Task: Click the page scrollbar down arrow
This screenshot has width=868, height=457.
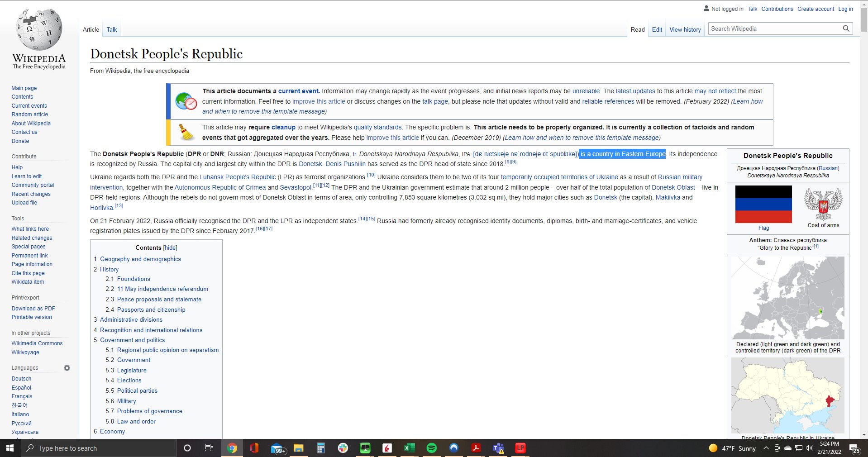Action: tap(864, 435)
